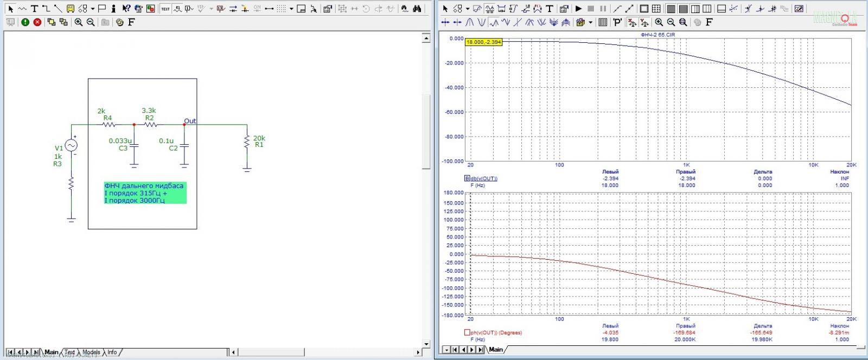Go to the first page in the analysis window
Screen dimensions: 868x360
[x=455, y=350]
